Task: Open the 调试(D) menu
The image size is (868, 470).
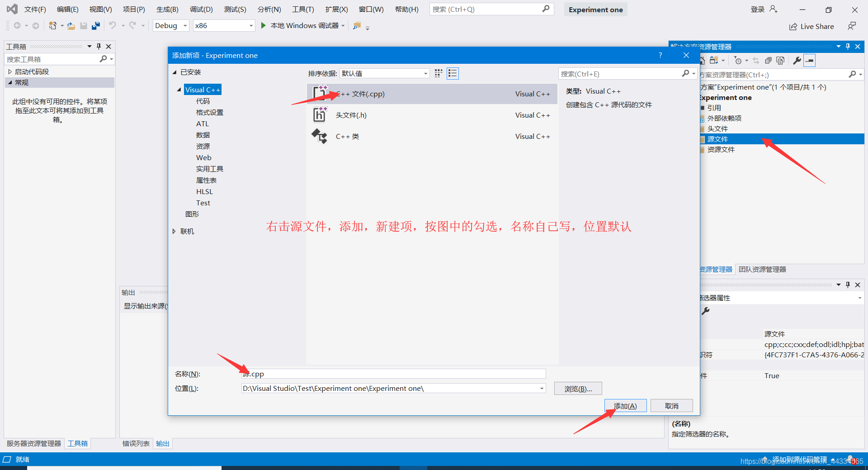Action: pyautogui.click(x=201, y=9)
